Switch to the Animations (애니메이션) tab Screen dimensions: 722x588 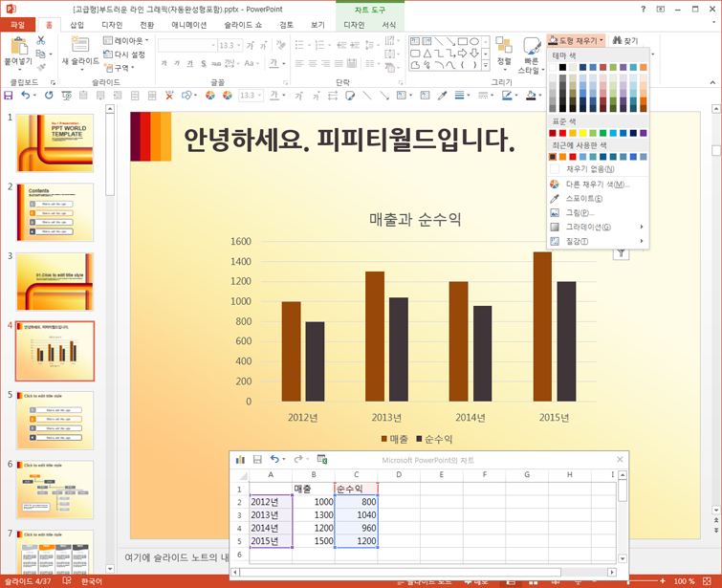click(x=189, y=25)
